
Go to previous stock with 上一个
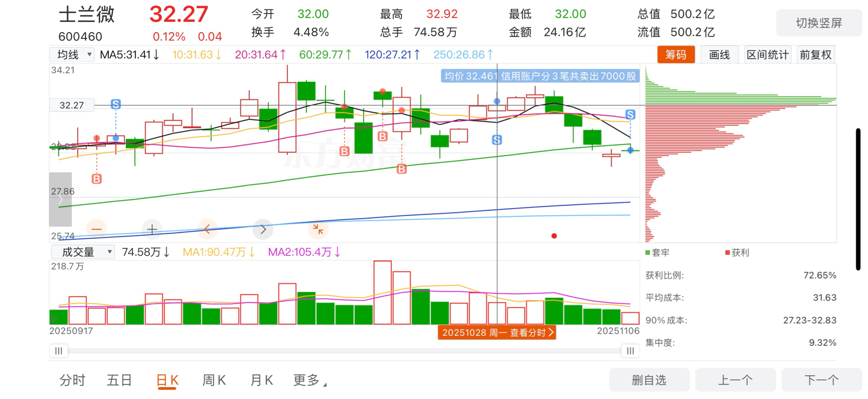click(735, 380)
